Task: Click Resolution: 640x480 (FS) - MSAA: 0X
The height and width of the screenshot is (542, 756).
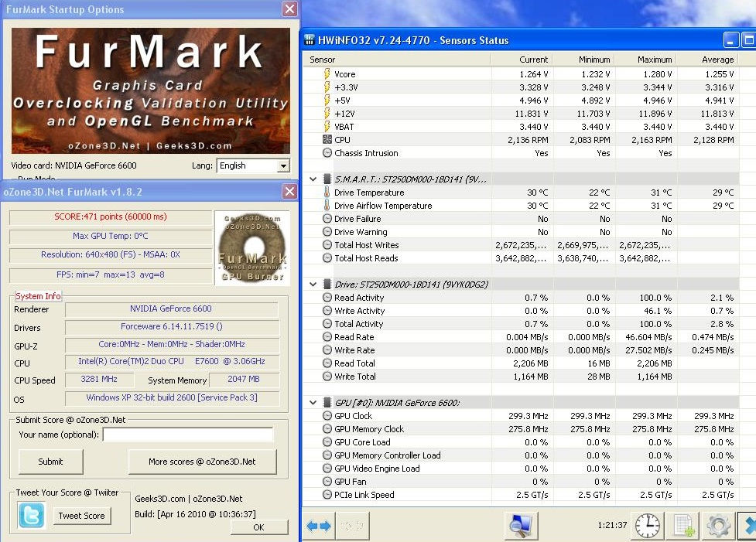Action: click(111, 255)
